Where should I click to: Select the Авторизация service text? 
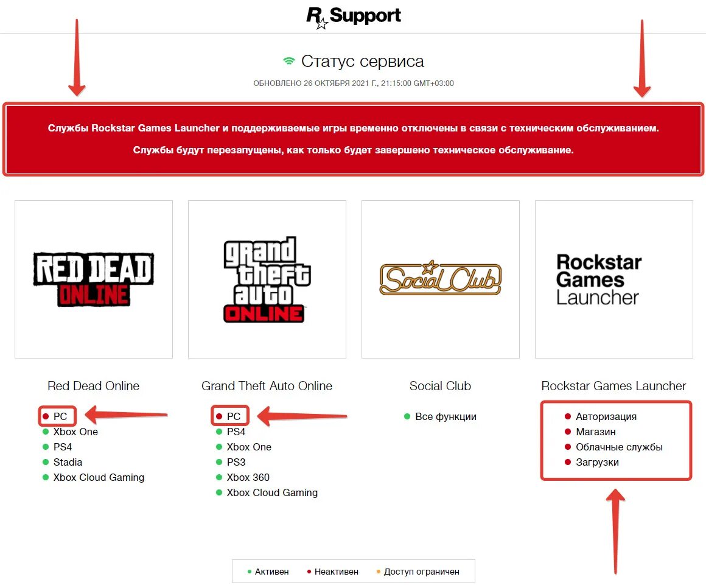tap(606, 416)
